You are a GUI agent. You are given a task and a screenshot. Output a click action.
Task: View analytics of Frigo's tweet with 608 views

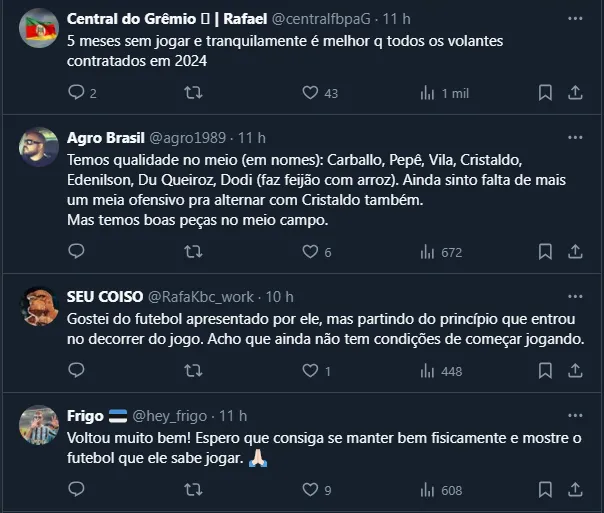click(428, 490)
